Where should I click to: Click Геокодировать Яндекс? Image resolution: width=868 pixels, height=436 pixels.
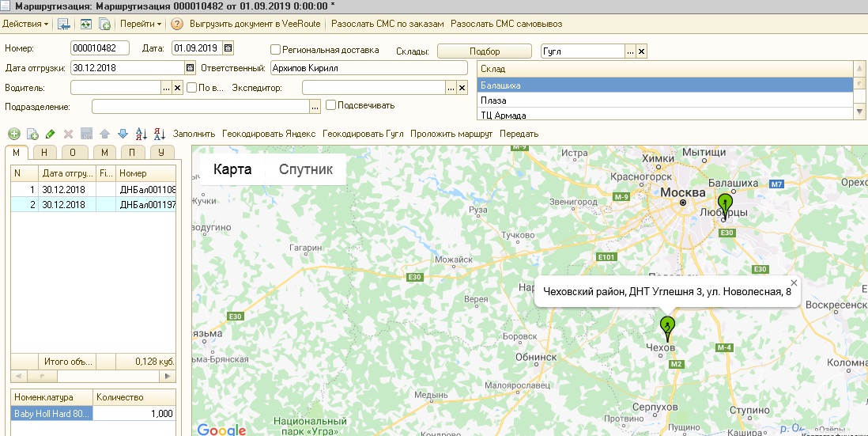(269, 134)
